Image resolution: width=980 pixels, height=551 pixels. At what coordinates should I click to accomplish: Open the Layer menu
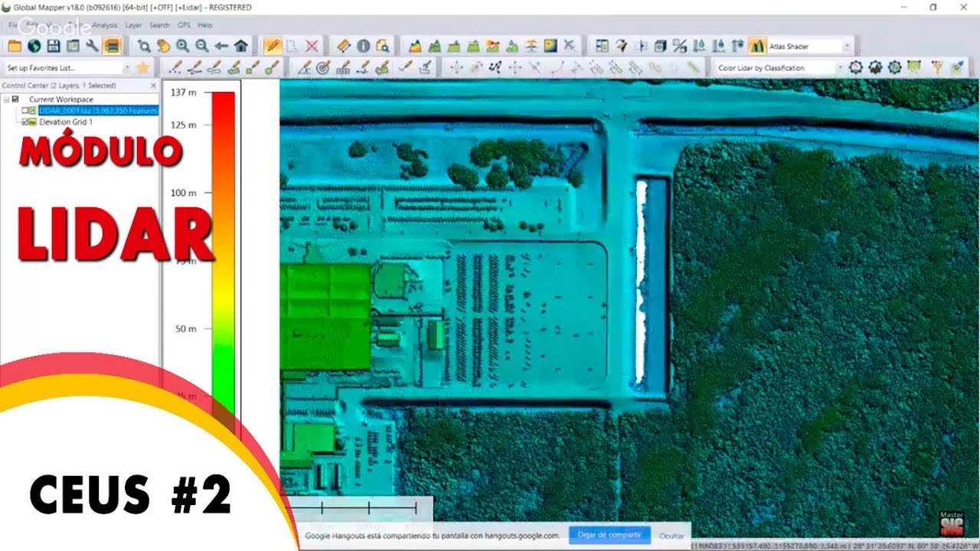(x=133, y=25)
